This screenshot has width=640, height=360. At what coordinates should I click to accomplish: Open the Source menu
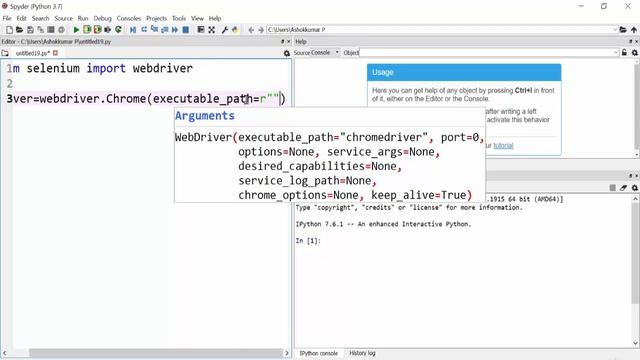pos(63,18)
